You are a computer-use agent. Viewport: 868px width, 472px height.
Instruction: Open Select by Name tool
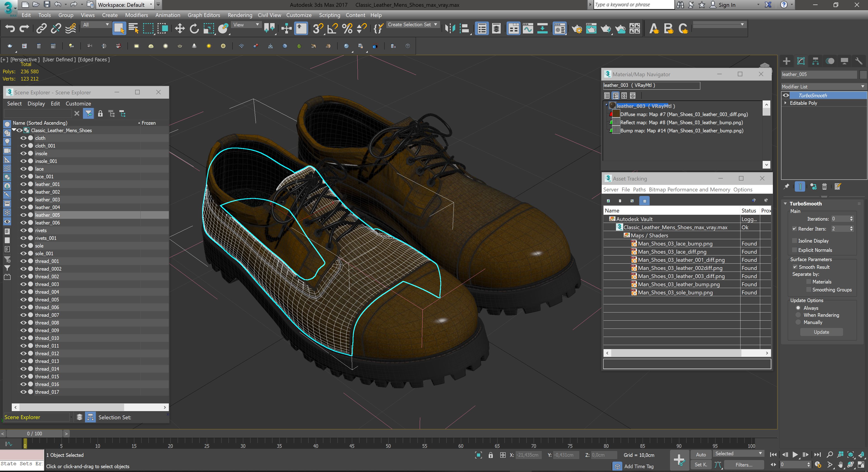click(134, 29)
